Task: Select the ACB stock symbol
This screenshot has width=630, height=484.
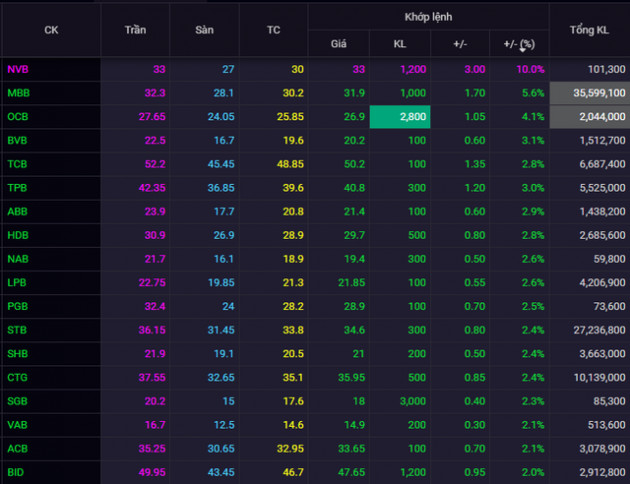Action: point(17,448)
